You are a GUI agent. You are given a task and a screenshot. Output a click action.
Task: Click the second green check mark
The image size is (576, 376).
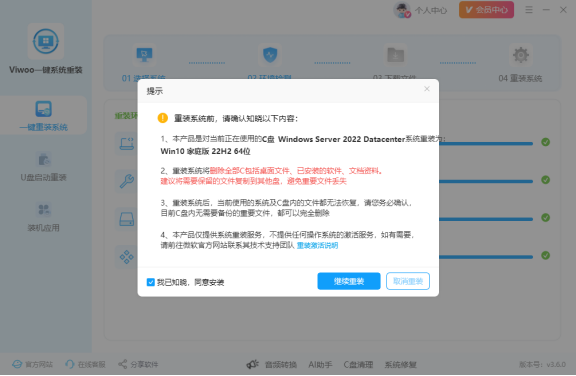pos(546,180)
